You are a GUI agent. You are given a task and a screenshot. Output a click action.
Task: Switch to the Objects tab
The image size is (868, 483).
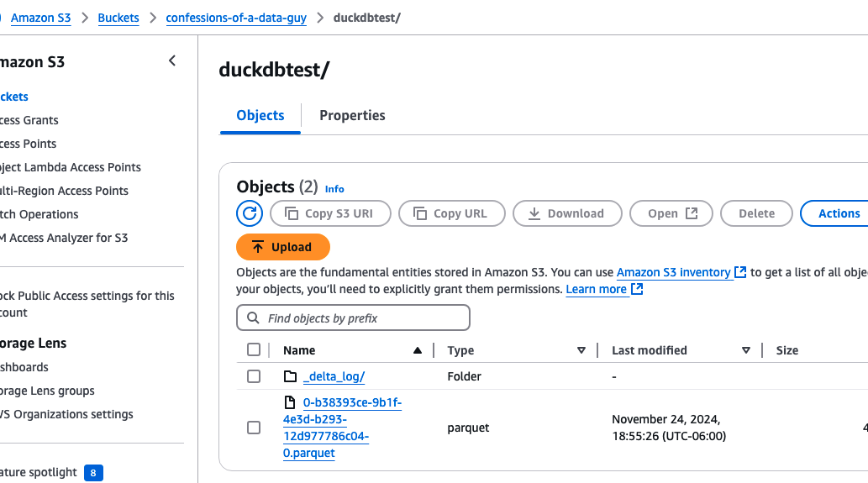pyautogui.click(x=260, y=115)
